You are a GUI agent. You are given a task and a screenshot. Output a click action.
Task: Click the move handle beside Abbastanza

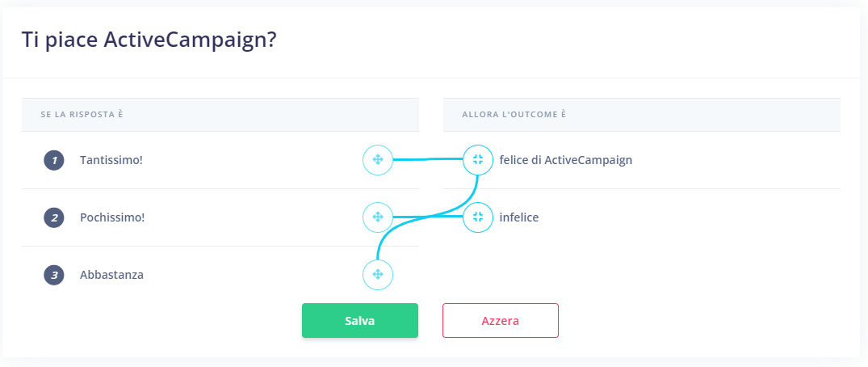tap(378, 274)
